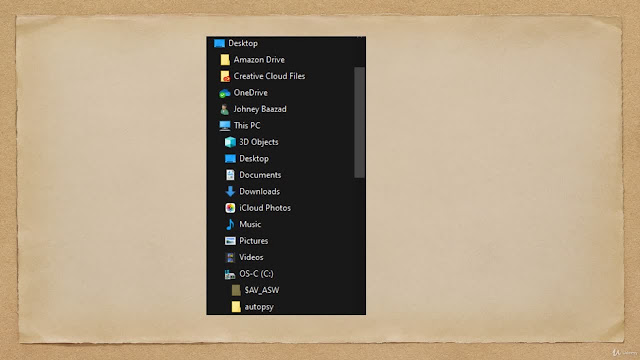Select the Pictures folder label

tap(253, 241)
